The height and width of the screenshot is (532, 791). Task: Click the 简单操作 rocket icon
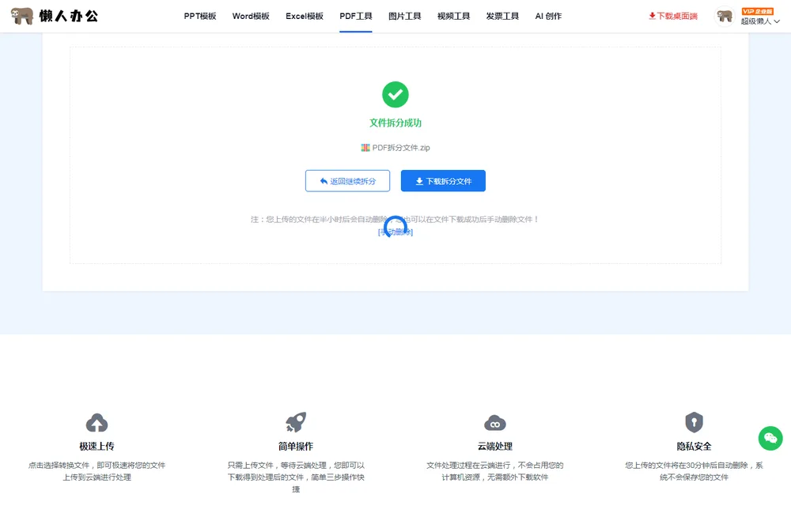[296, 422]
